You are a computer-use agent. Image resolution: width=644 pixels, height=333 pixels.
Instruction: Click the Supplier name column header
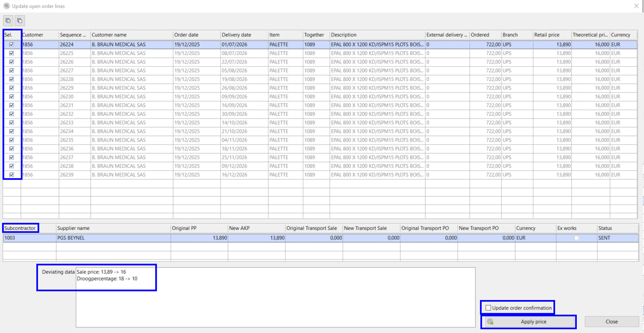click(x=113, y=228)
